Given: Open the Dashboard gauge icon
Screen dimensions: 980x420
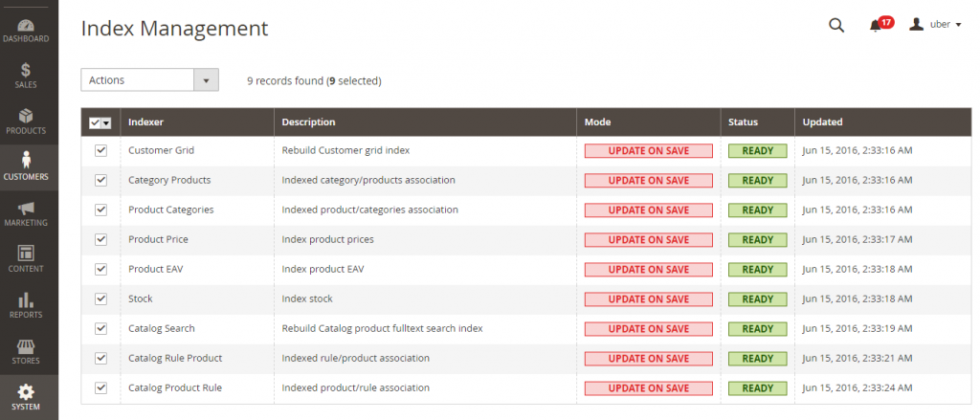Looking at the screenshot, I should (x=25, y=26).
